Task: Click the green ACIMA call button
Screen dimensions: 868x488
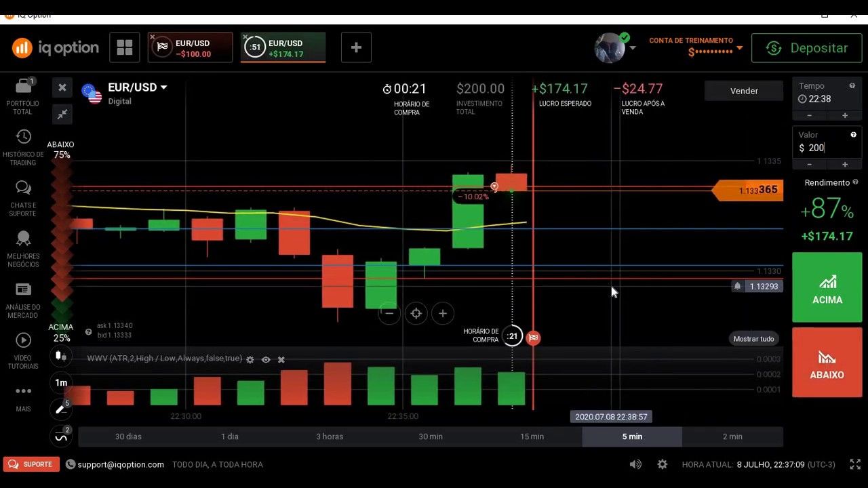Action: click(827, 287)
